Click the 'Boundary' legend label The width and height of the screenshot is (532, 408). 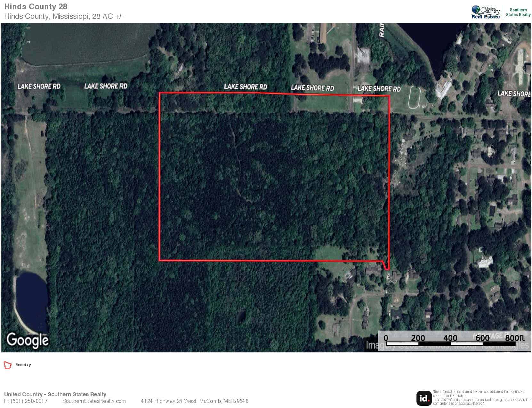point(23,365)
